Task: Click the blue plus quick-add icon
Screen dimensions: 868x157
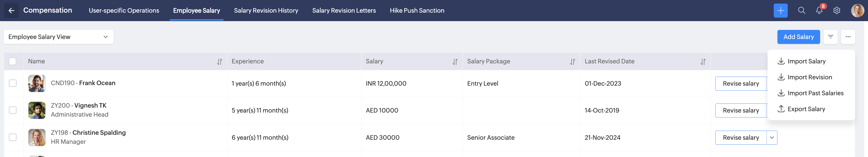Action: [780, 10]
